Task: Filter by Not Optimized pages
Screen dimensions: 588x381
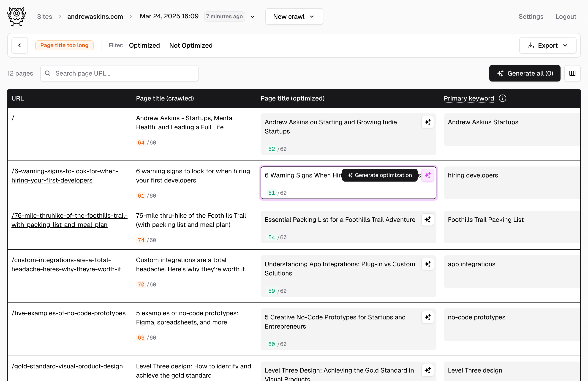Action: (x=191, y=46)
